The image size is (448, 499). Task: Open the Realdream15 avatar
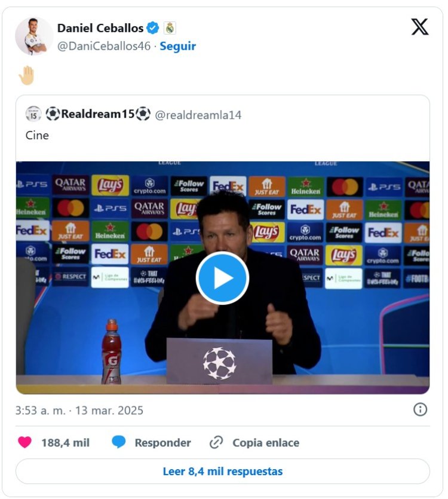[33, 114]
